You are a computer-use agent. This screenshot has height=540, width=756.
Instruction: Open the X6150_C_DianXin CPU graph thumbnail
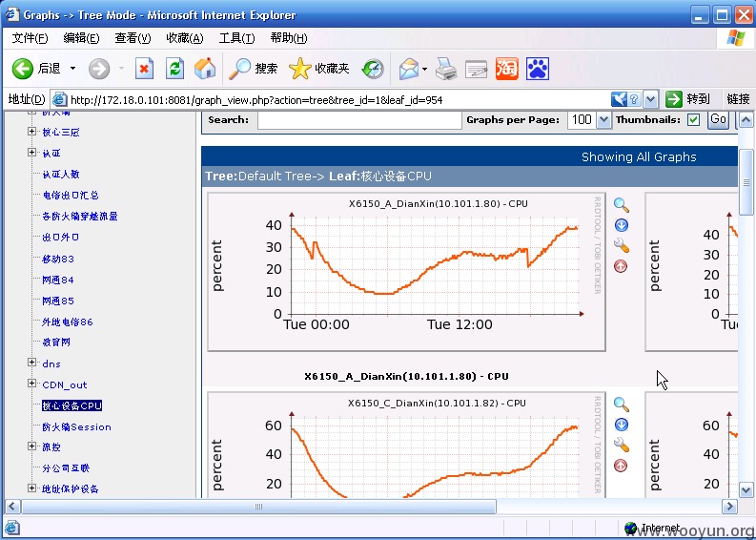tap(406, 446)
